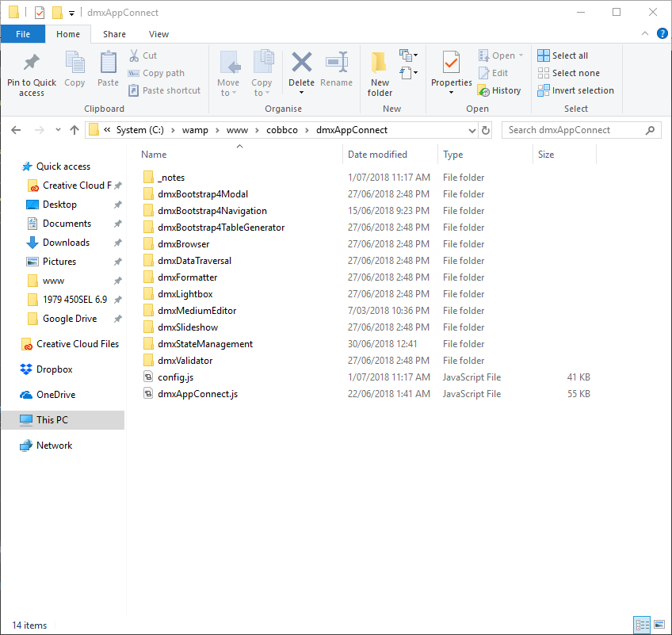The image size is (672, 635).
Task: Click the Pin to Quick access icon
Action: click(31, 63)
